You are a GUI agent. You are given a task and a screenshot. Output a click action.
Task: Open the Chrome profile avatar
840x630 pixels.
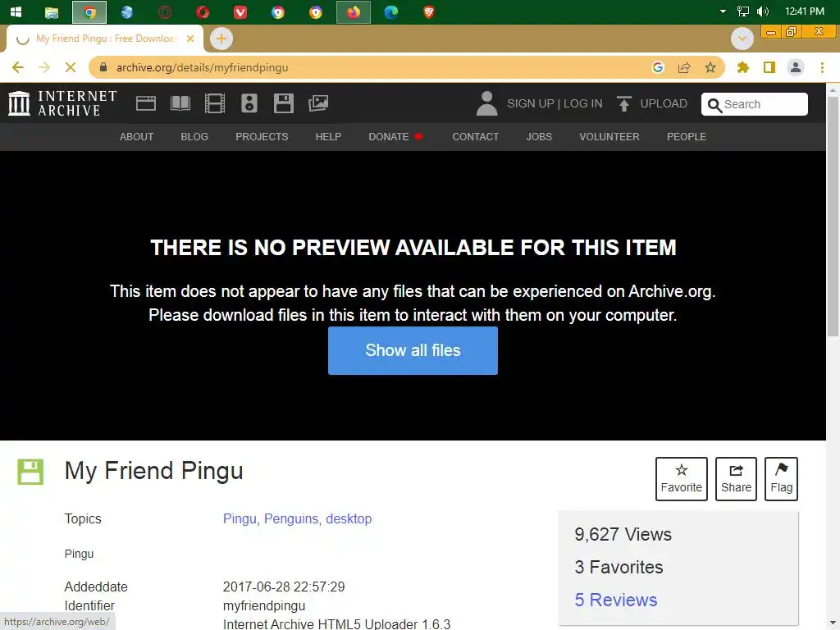click(796, 67)
